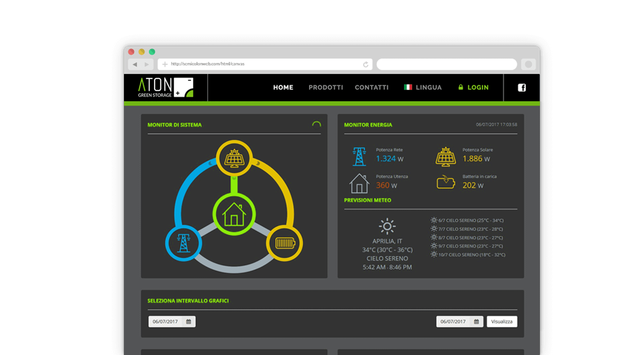Screen dimensions: 644x355
Task: Click the Potenza Rete tower icon
Action: [359, 156]
